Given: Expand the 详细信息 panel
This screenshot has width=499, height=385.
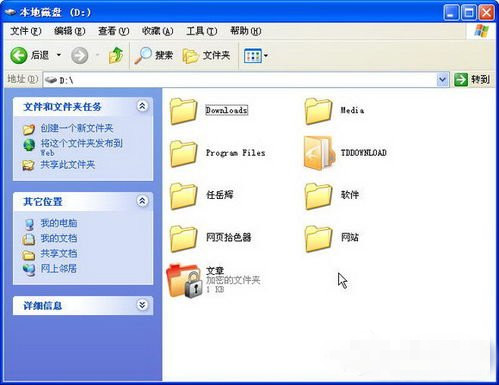Looking at the screenshot, I should click(142, 305).
